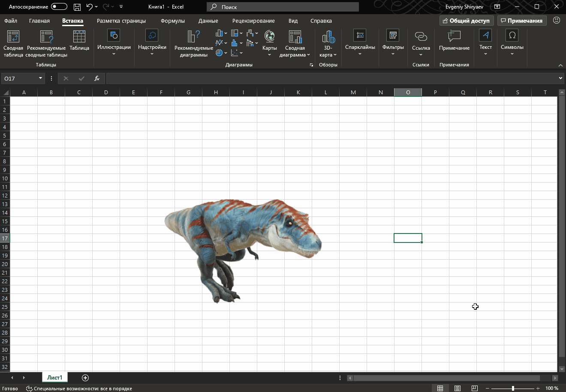Open the Text (Текст) menu
Viewport: 566px width, 392px height.
[485, 43]
